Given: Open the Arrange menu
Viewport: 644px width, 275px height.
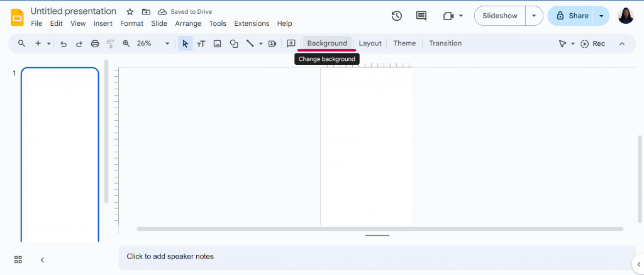Looking at the screenshot, I should [188, 23].
